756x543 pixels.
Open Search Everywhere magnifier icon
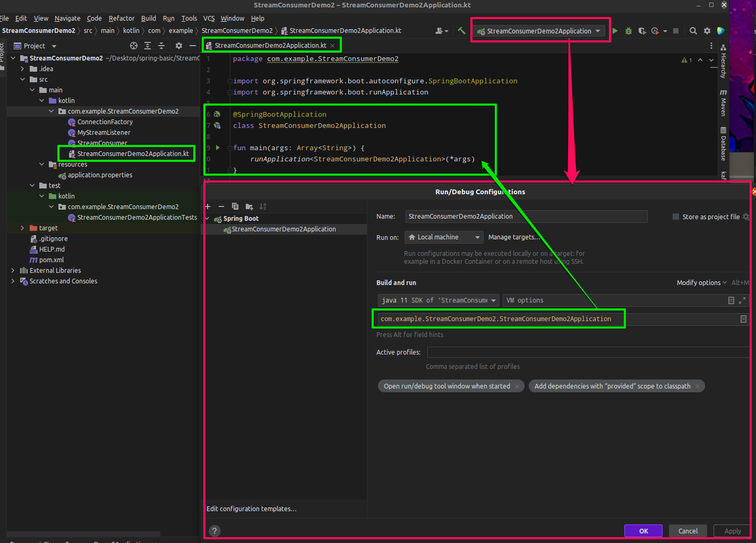[x=693, y=31]
